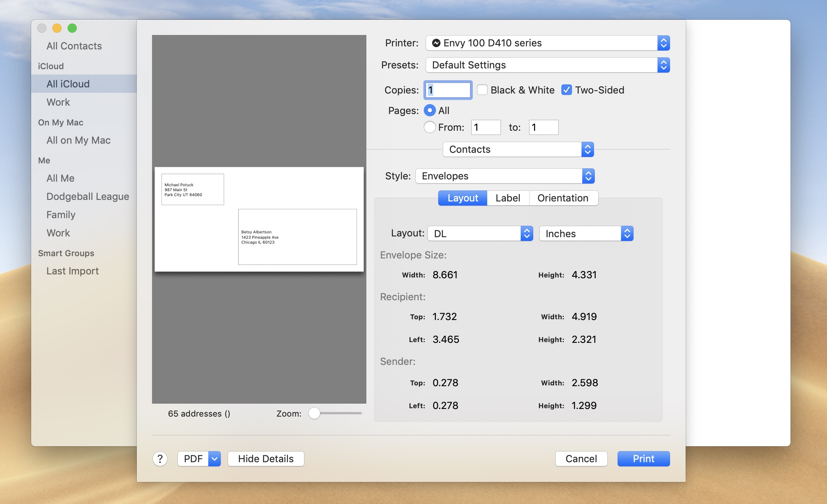The image size is (827, 504).
Task: Click the Envy 100 D410 series printer icon
Action: pos(436,43)
